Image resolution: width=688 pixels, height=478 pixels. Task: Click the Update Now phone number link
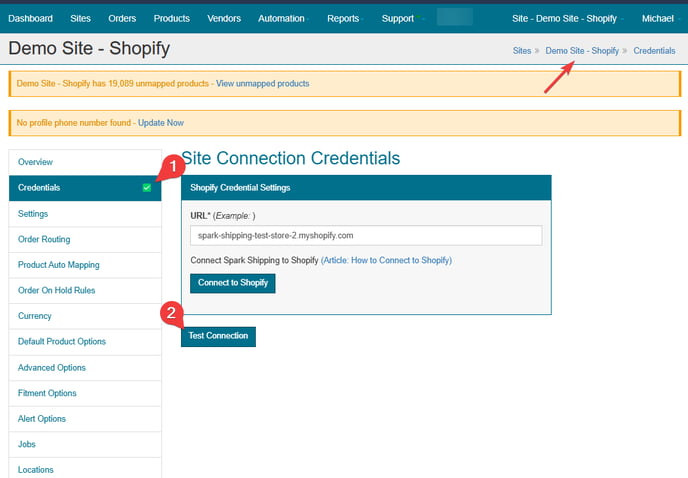click(x=161, y=123)
